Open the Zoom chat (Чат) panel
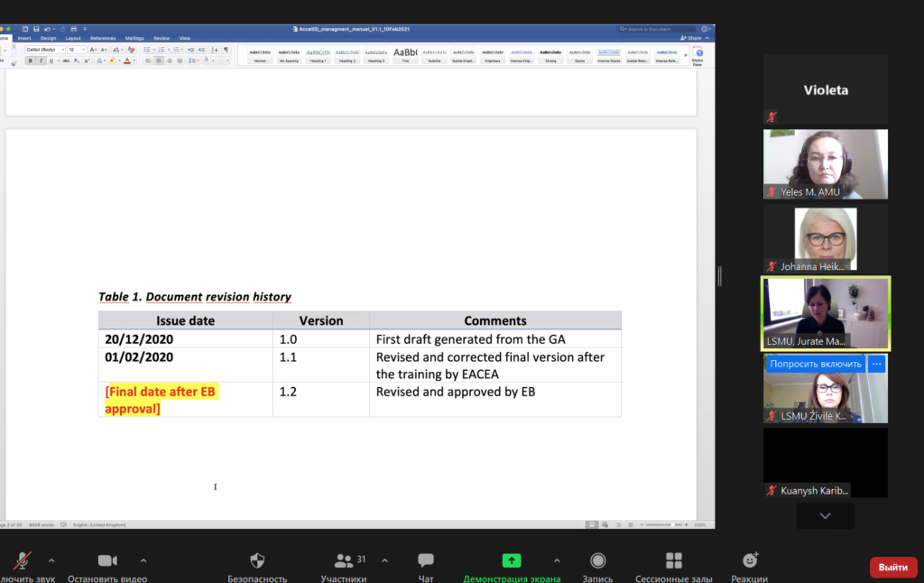The image size is (924, 583). coord(426,560)
